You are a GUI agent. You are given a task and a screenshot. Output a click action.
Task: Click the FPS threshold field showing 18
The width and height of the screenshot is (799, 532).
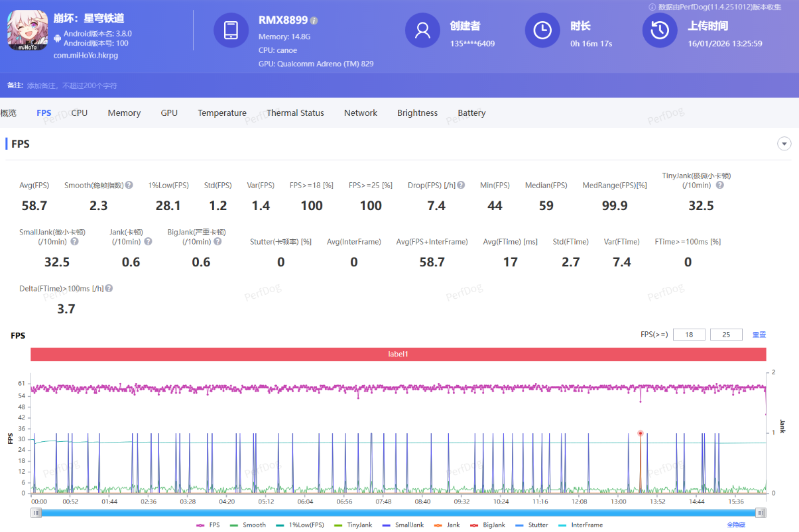tap(689, 335)
